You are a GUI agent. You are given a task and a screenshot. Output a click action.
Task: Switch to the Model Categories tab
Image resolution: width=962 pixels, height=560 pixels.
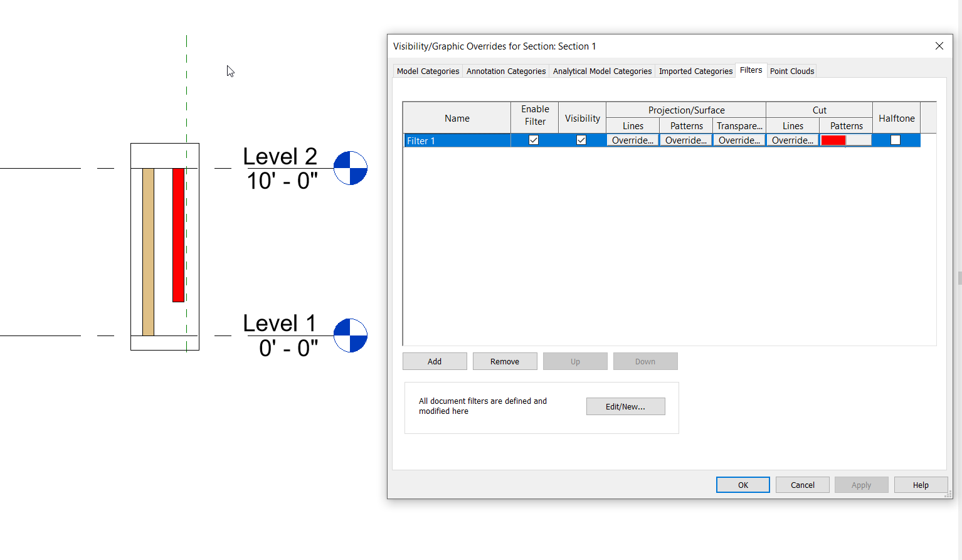[427, 71]
